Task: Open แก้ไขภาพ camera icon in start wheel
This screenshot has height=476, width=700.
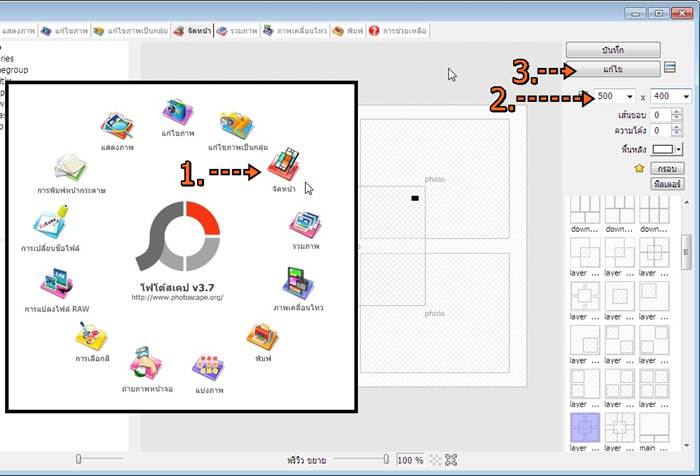Action: click(x=178, y=112)
